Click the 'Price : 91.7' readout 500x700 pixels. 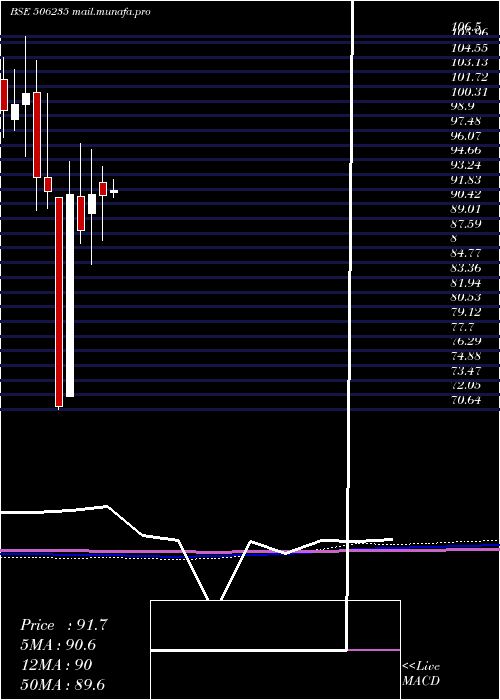(x=64, y=625)
